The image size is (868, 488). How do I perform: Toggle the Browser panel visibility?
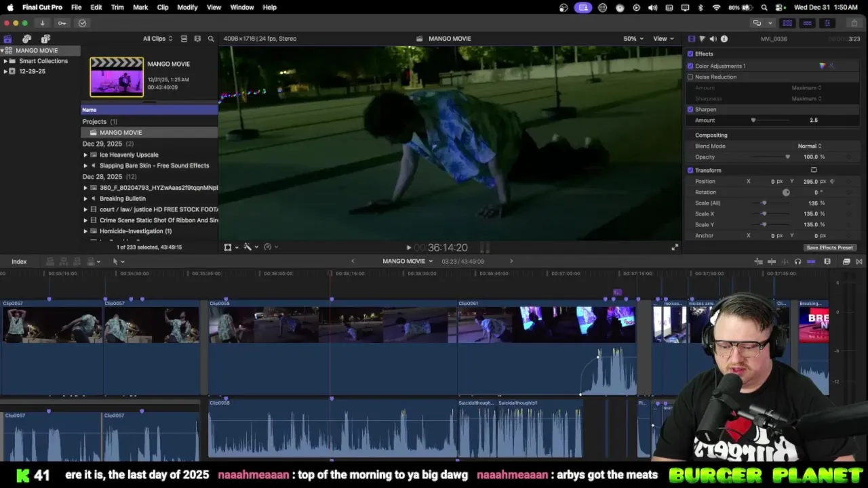point(787,23)
